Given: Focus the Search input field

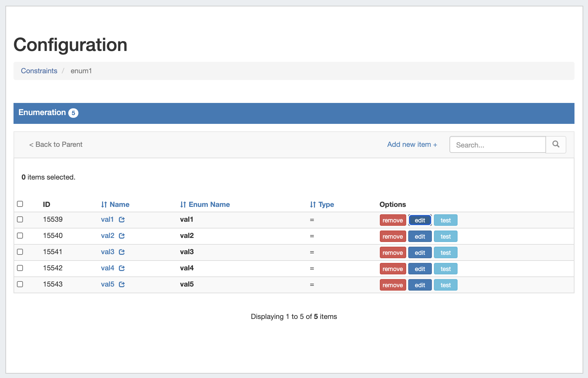Looking at the screenshot, I should tap(497, 145).
